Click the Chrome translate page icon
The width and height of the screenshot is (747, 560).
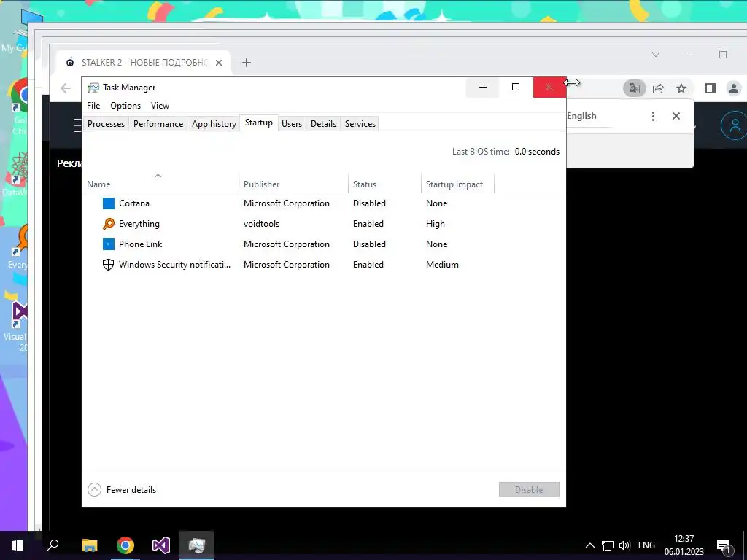pos(634,88)
